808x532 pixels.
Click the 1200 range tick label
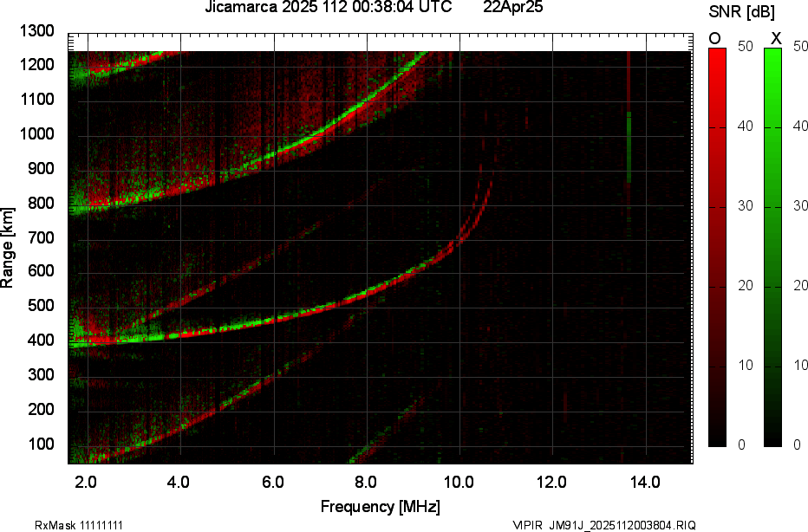[x=36, y=65]
